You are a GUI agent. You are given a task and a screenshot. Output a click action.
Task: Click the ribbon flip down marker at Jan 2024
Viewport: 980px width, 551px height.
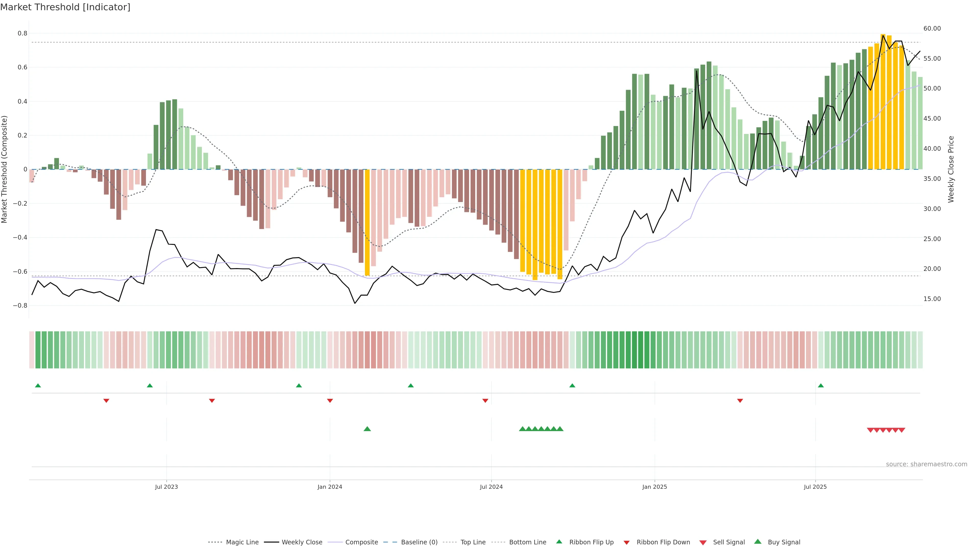point(330,400)
